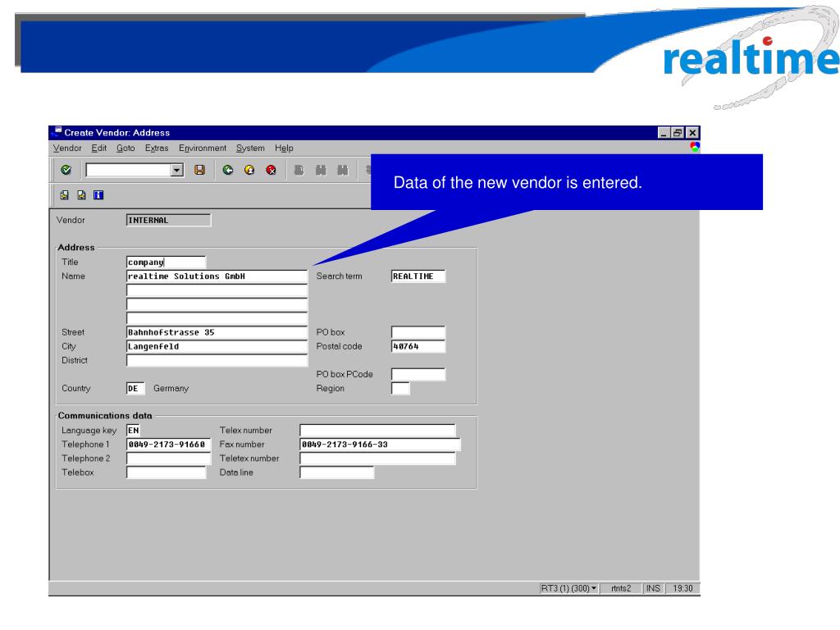Click the Previous screen page icon
This screenshot has width=840, height=630.
[64, 195]
